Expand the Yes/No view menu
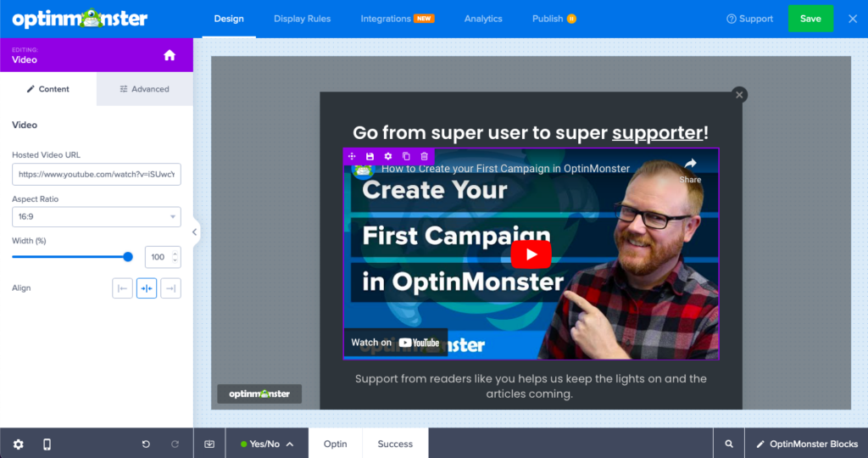Image resolution: width=868 pixels, height=458 pixels. 267,444
